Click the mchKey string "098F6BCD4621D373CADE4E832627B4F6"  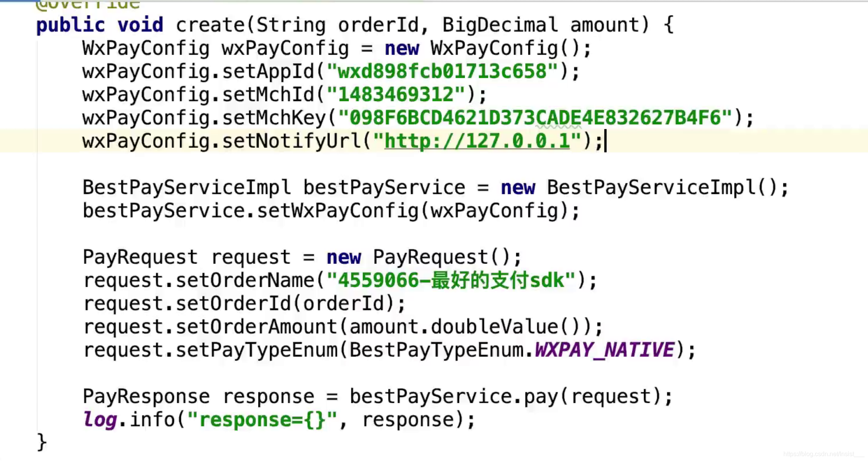[535, 118]
